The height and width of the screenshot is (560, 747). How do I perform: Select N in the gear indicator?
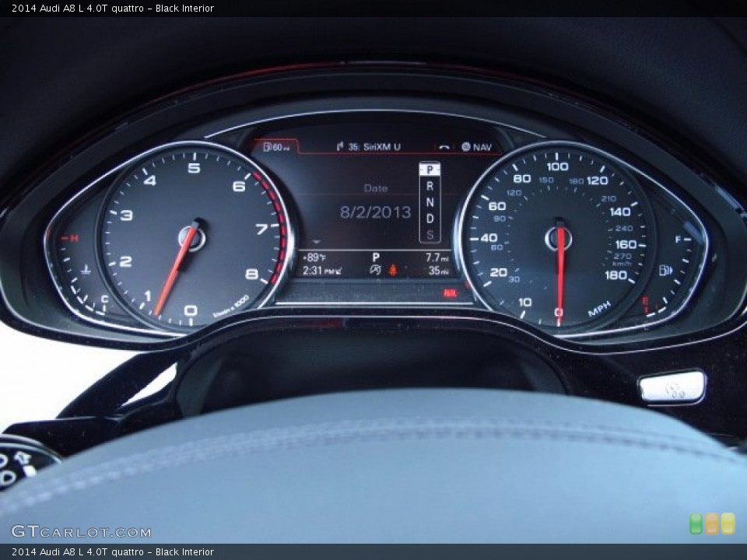tap(430, 202)
